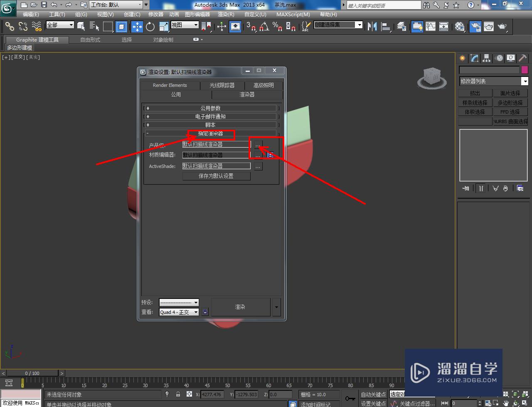This screenshot has height=407, width=532.
Task: Open the 自定义(U) menu
Action: click(255, 15)
